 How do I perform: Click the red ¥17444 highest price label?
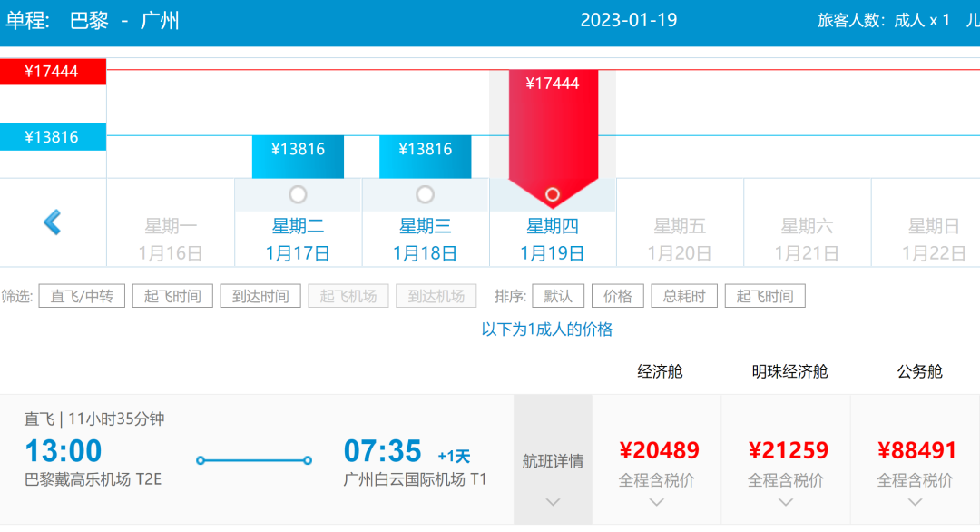pos(54,72)
